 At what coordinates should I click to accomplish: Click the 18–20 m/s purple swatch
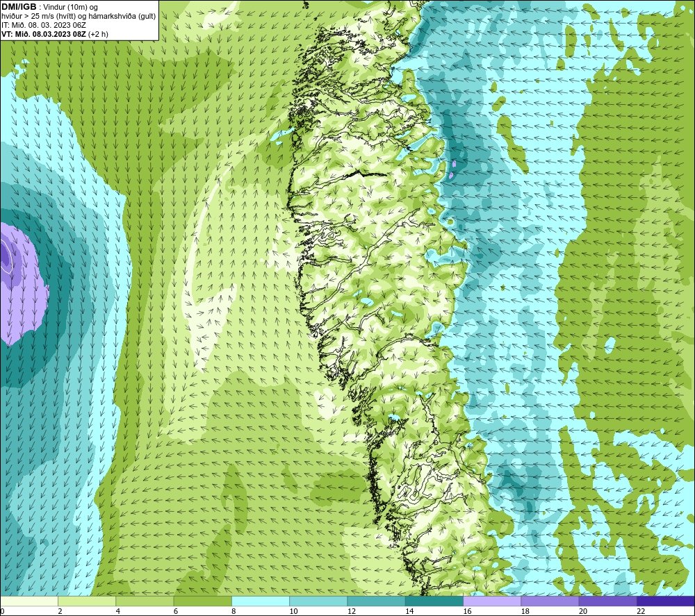(550, 601)
